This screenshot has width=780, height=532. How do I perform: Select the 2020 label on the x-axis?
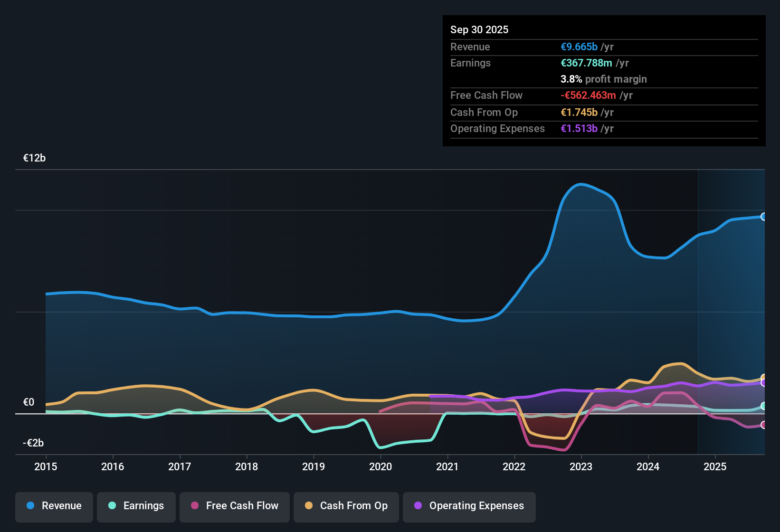[x=380, y=467]
